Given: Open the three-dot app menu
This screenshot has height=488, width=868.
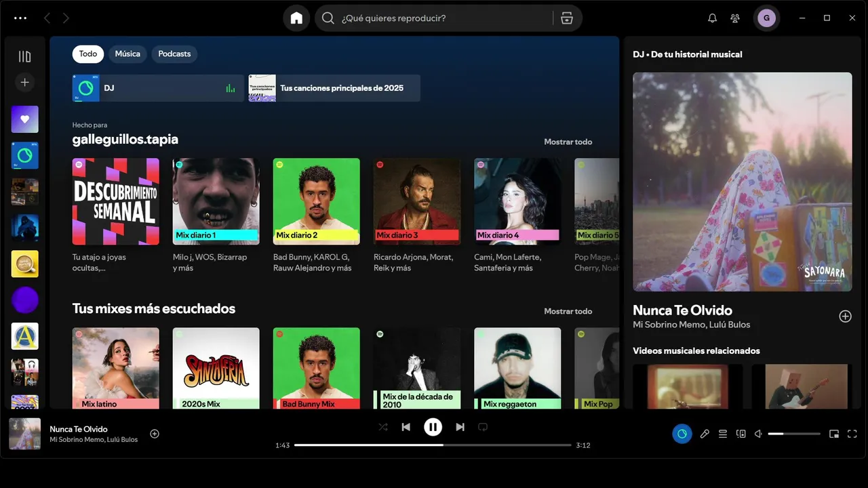Looking at the screenshot, I should [x=20, y=18].
